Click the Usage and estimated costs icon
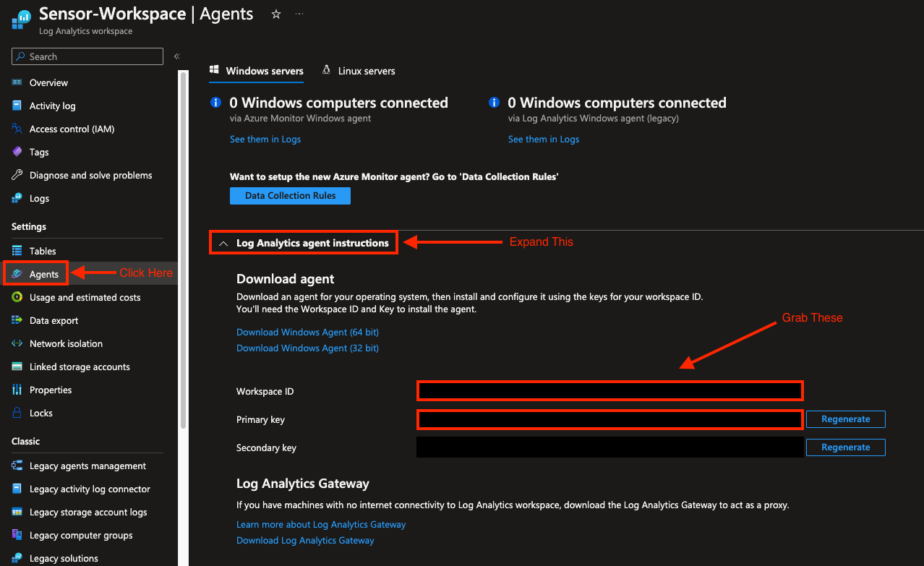 click(x=17, y=297)
